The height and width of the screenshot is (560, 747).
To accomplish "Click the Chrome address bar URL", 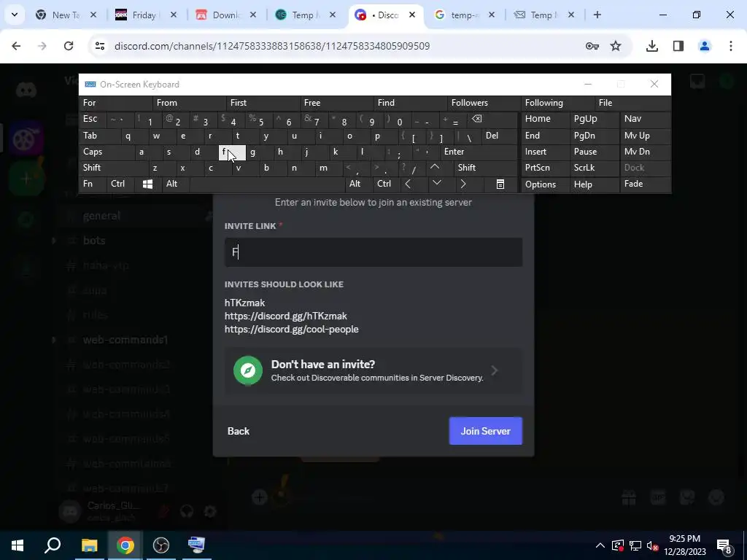I will click(272, 46).
